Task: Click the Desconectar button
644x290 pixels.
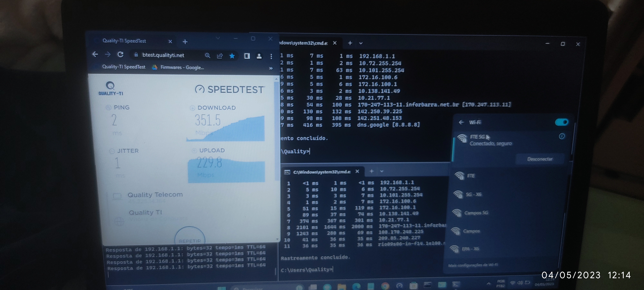Action: coord(540,159)
